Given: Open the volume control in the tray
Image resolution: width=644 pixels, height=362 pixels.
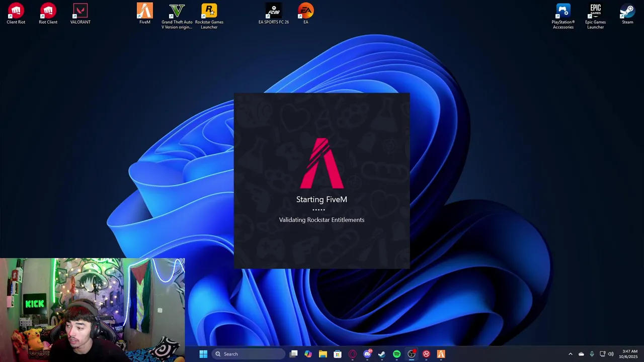Looking at the screenshot, I should pyautogui.click(x=611, y=354).
